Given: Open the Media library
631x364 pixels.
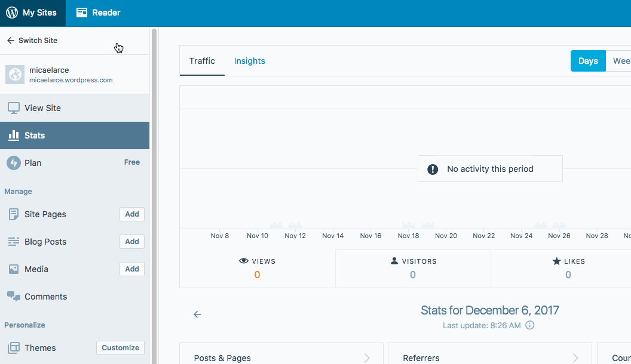Looking at the screenshot, I should [x=36, y=269].
